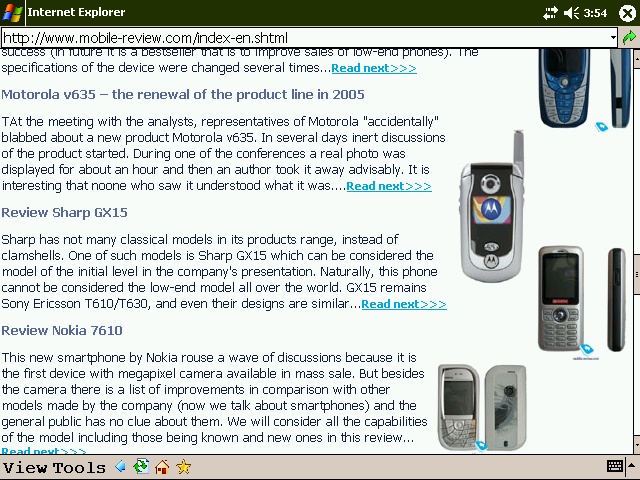Open the Review Sharp GX15 headline
640x480 pixels.
(64, 212)
